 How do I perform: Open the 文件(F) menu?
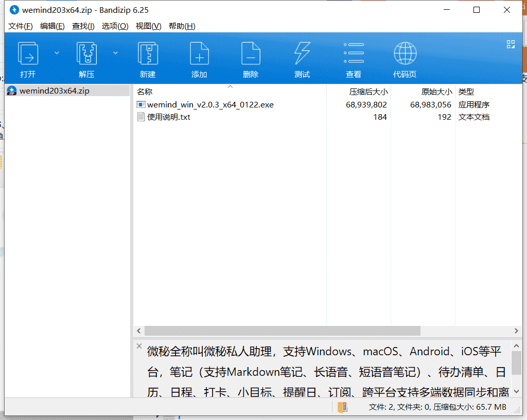pos(21,26)
